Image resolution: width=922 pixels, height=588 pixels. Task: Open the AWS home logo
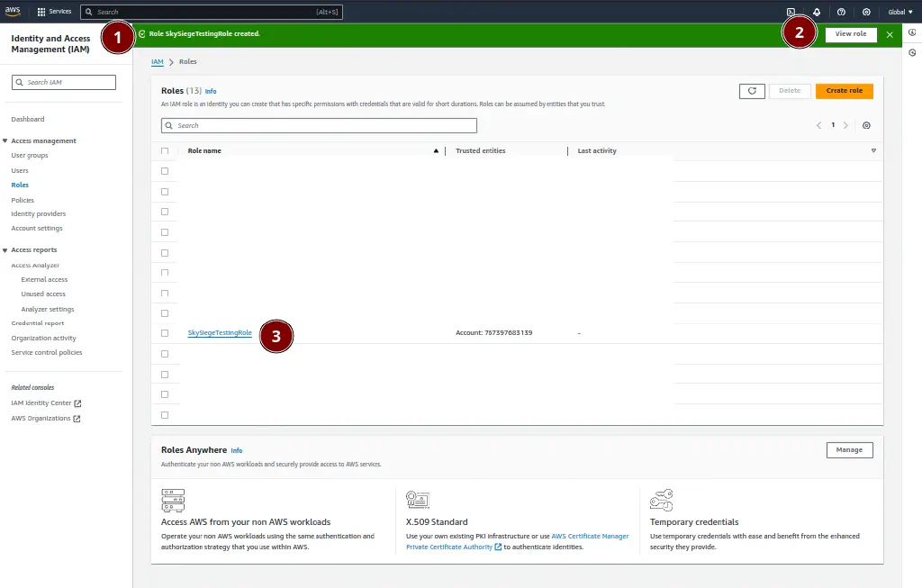point(13,11)
